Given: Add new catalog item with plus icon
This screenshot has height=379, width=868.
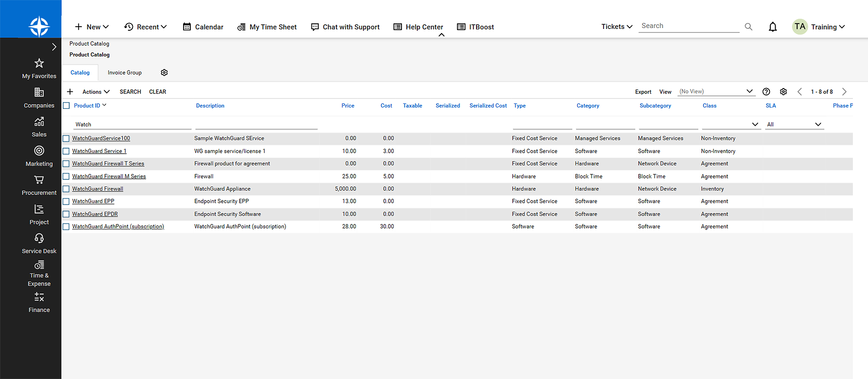Looking at the screenshot, I should pyautogui.click(x=70, y=92).
